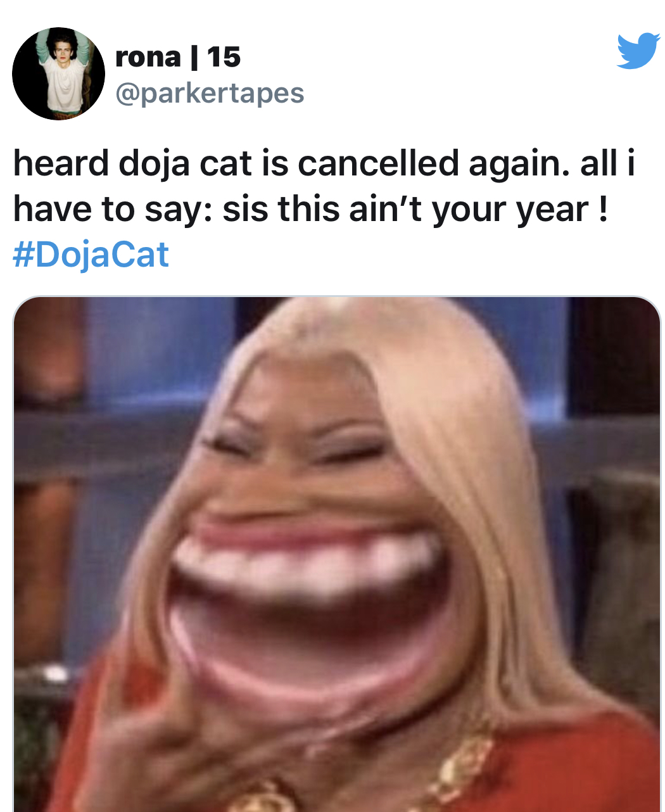Image resolution: width=665 pixels, height=812 pixels.
Task: Visit the @parkertapes handle
Action: (210, 93)
